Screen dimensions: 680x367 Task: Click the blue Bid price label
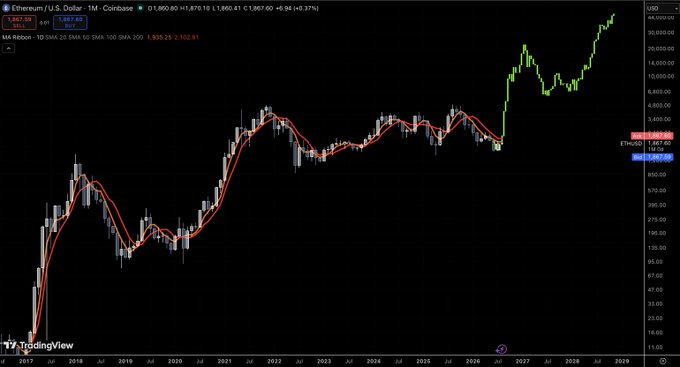click(652, 157)
